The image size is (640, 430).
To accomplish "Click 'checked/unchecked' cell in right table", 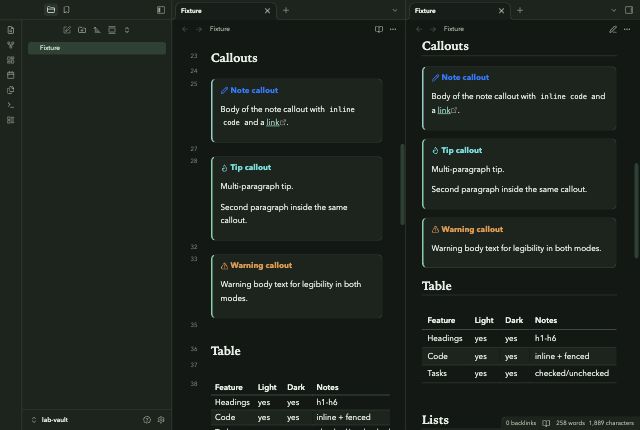I will coord(572,374).
